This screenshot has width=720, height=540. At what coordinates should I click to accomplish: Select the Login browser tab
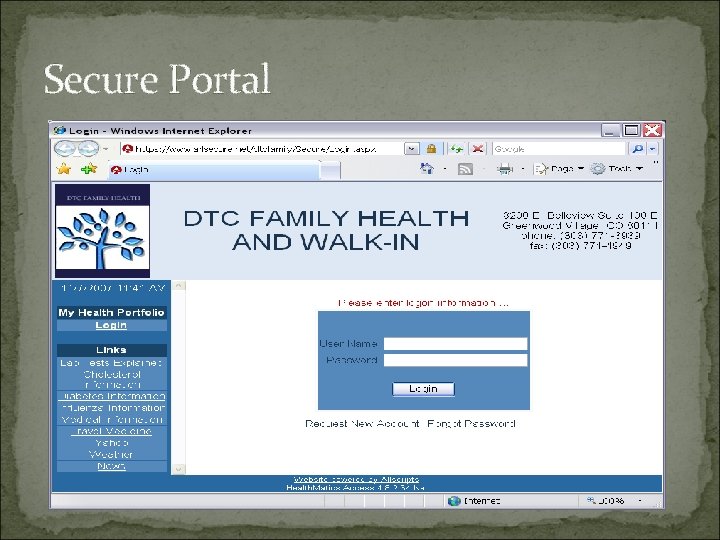(x=213, y=170)
